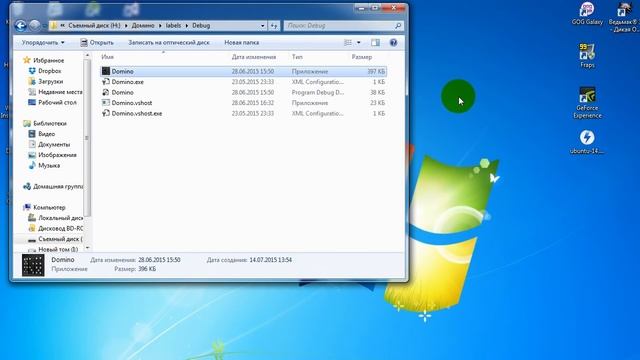This screenshot has height=360, width=640.
Task: Select the Dropbox icon in favorites
Action: click(32, 71)
